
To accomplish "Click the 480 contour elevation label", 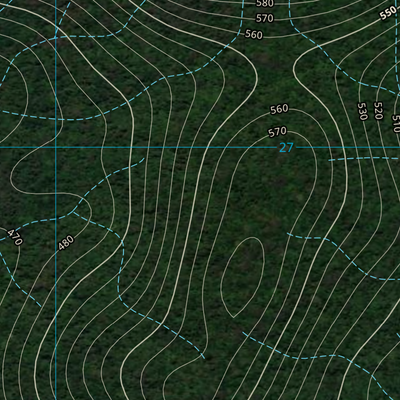I will pyautogui.click(x=66, y=243).
